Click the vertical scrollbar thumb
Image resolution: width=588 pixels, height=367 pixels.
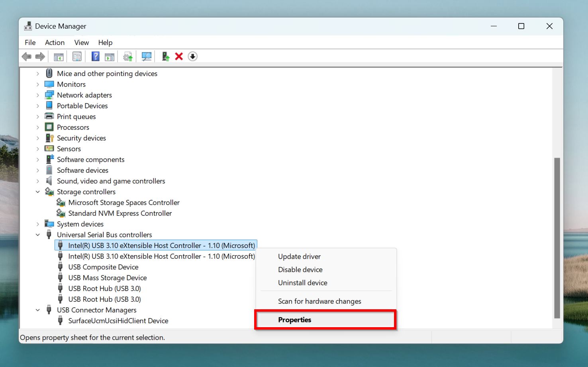557,238
